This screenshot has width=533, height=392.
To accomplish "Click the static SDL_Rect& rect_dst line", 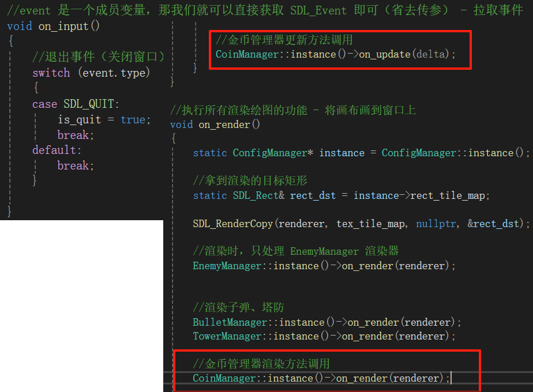I will (x=341, y=195).
